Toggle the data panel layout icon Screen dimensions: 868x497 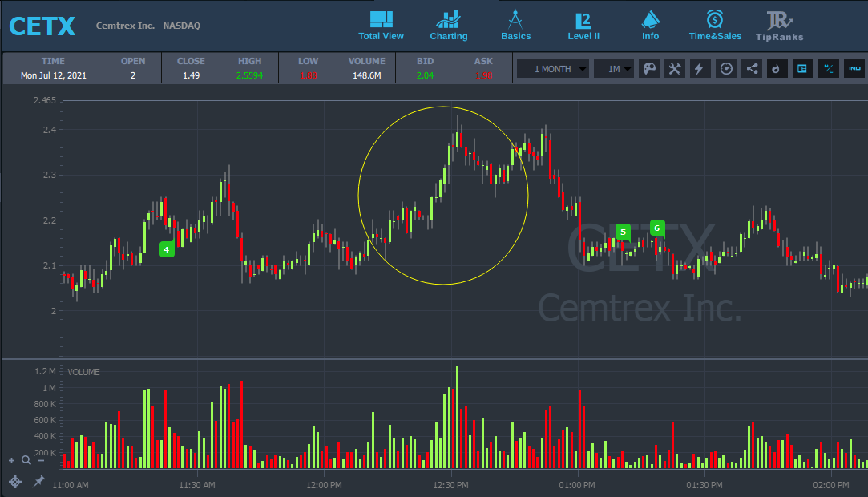click(802, 69)
